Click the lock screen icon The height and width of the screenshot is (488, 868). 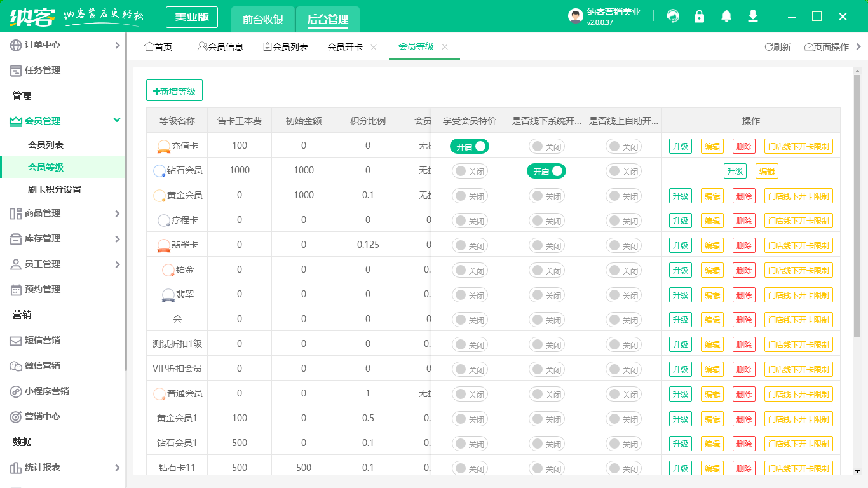(x=699, y=17)
